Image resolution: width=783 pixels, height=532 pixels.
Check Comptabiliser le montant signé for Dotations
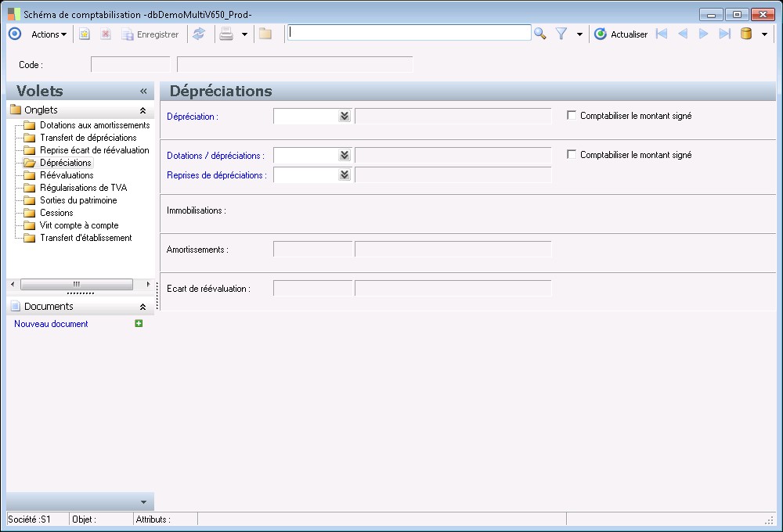572,155
